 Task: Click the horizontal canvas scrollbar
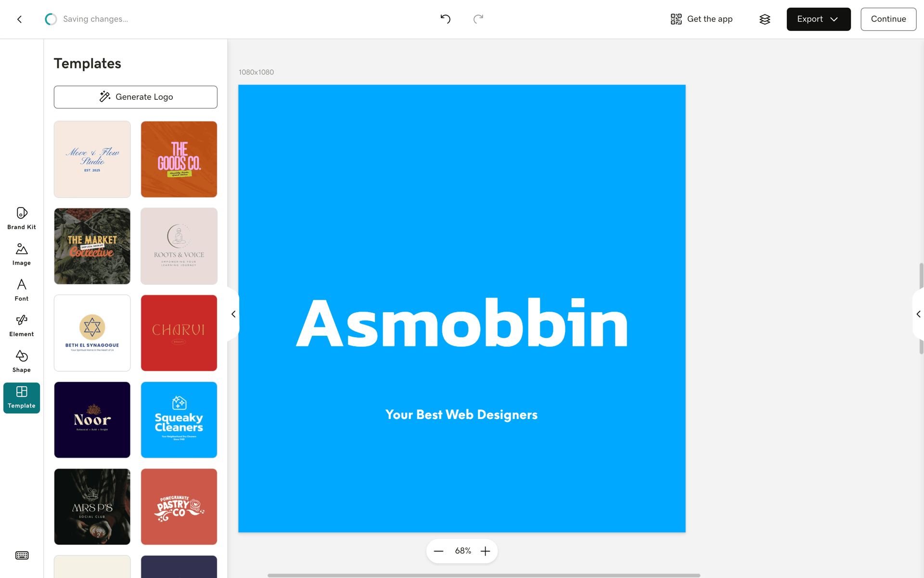pos(484,575)
